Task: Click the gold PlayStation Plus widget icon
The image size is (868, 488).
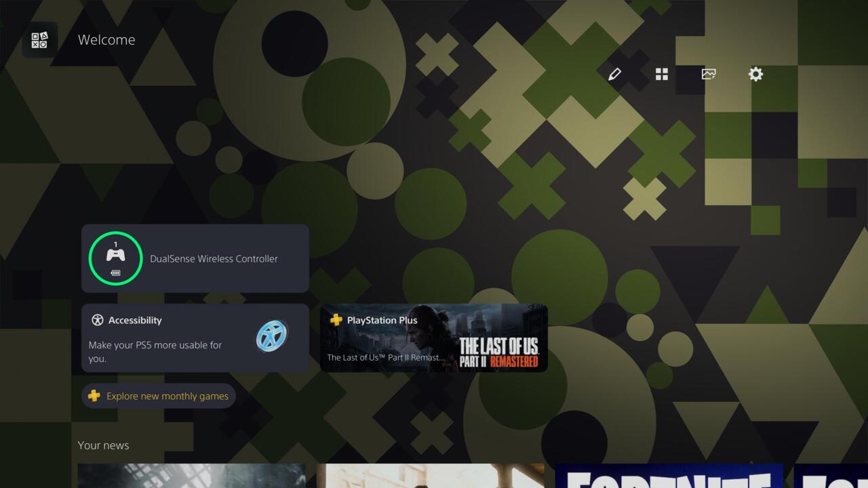Action: 336,320
